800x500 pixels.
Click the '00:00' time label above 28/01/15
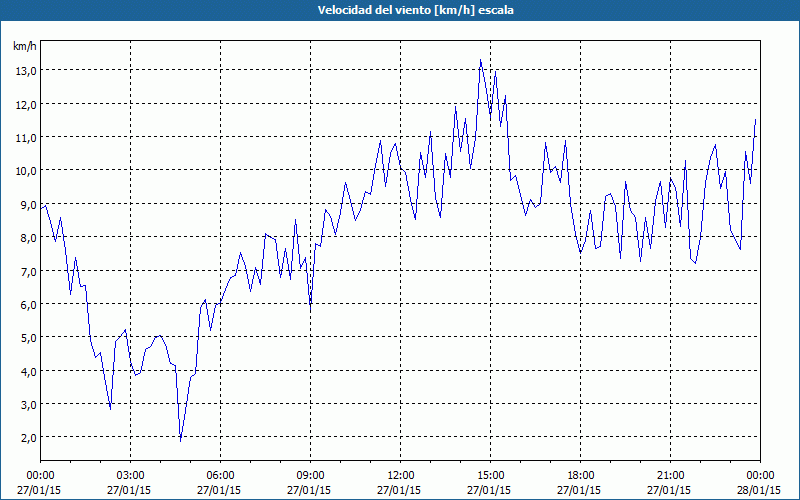(x=760, y=476)
